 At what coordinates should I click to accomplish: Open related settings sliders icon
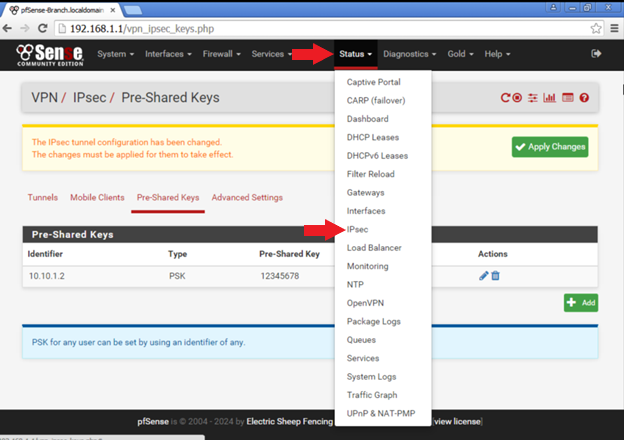tap(532, 97)
